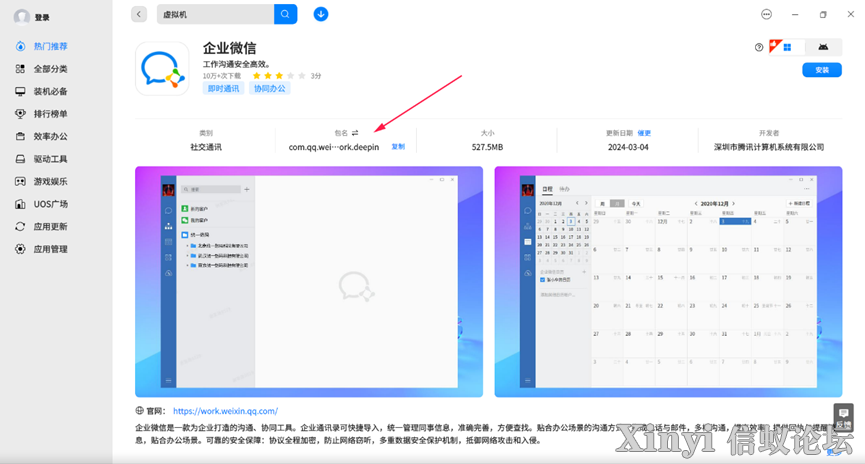Click the 游戏娱乐 gamepad icon

click(x=20, y=182)
